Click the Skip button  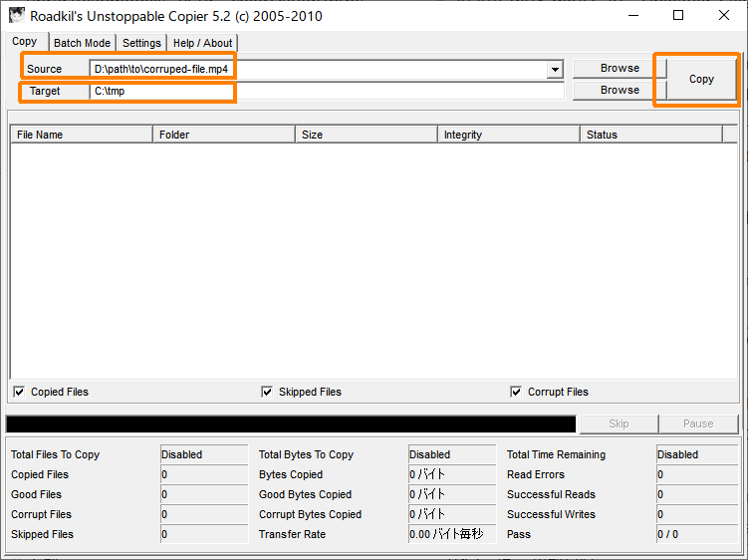point(619,423)
